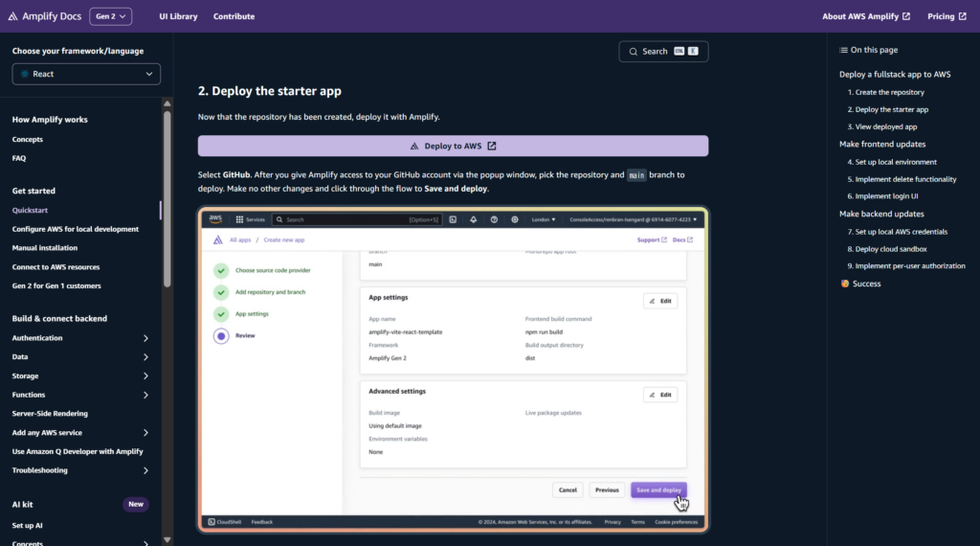The image size is (980, 546).
Task: Open the React framework/language dropdown
Action: click(x=86, y=74)
